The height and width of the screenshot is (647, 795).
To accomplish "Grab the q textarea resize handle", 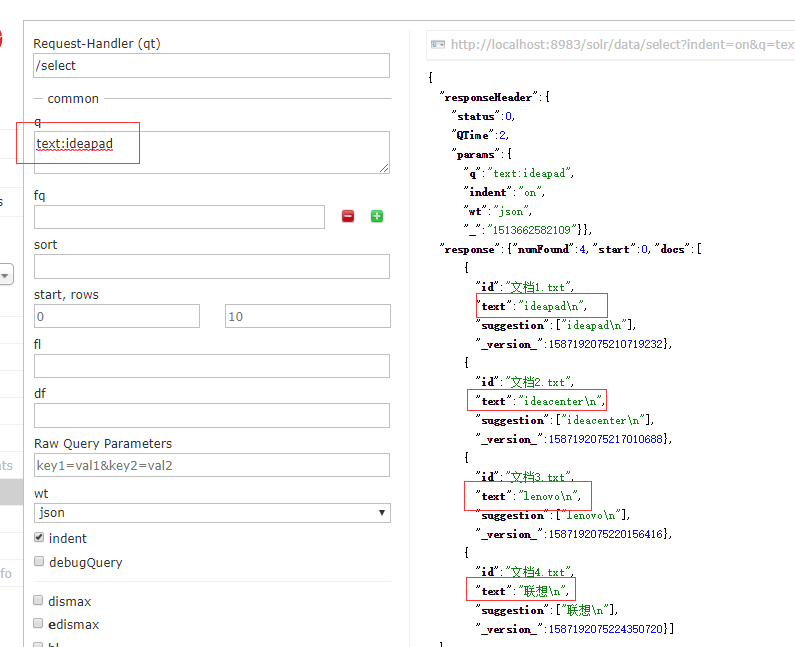I will click(x=384, y=168).
